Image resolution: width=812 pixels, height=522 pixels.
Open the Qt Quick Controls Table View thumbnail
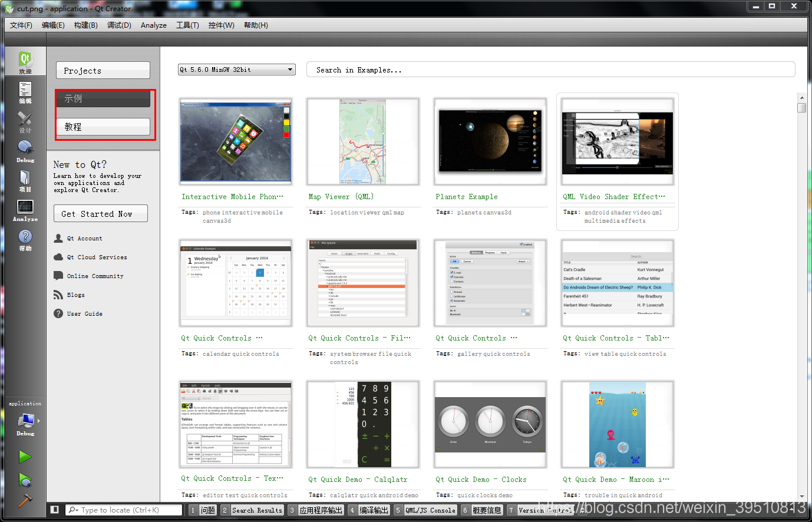coord(618,283)
